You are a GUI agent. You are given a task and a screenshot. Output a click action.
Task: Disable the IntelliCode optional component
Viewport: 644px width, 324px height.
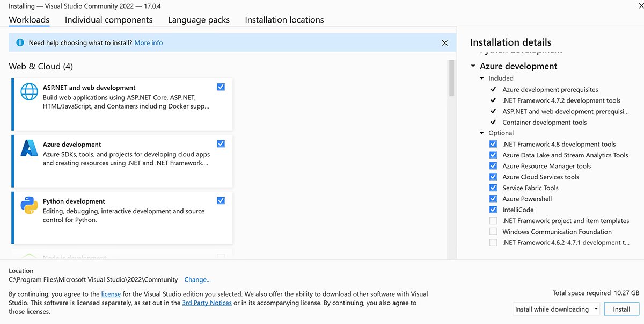[493, 210]
